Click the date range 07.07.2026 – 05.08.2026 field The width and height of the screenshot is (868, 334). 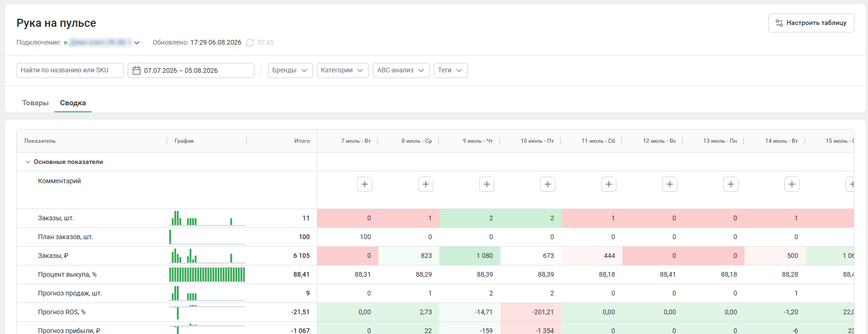191,70
